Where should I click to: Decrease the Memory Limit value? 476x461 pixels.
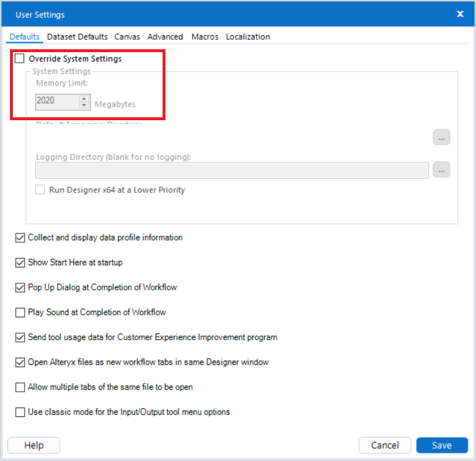[x=83, y=104]
